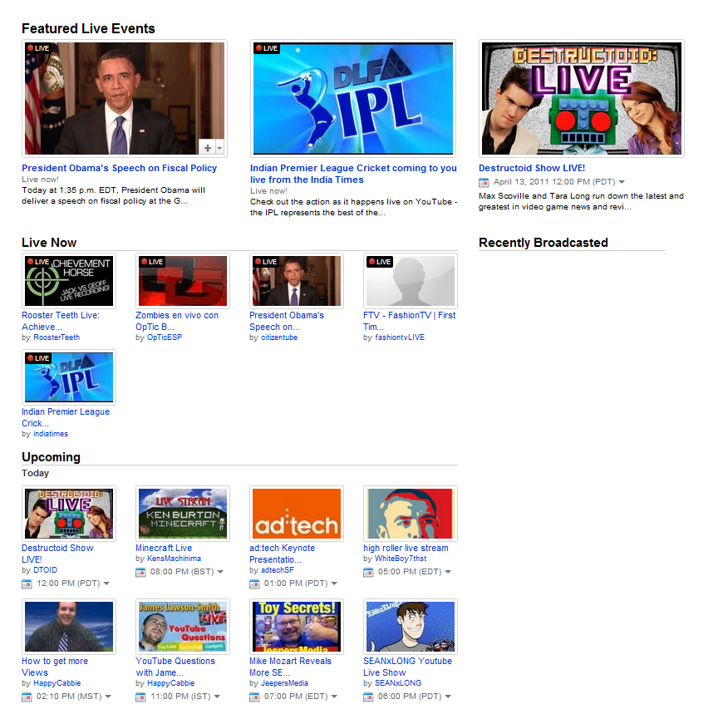Open Zombies en vivo con OpTic B... link
Viewport: 728px width, 709px height.
176,321
